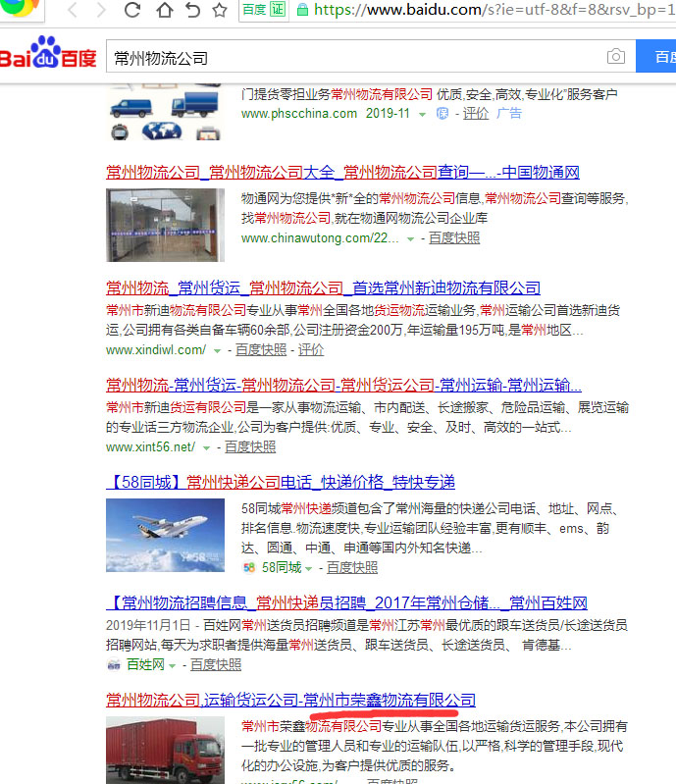This screenshot has width=676, height=784.
Task: Click the shield icon beside phscchina.com date
Action: click(x=442, y=114)
